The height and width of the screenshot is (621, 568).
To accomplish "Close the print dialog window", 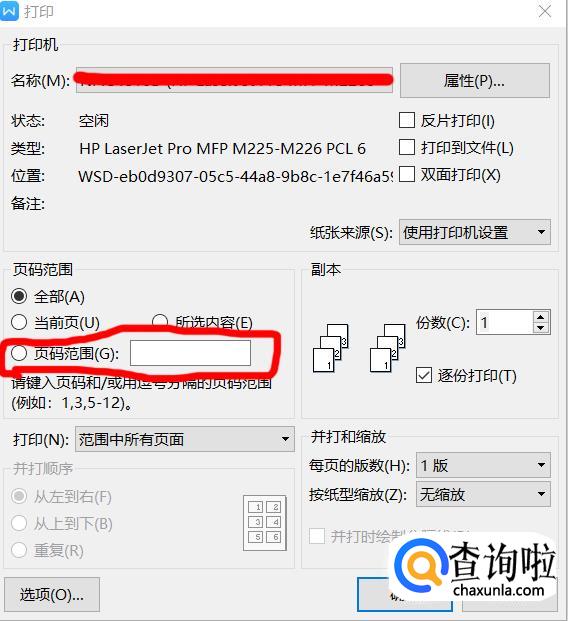I will [545, 11].
